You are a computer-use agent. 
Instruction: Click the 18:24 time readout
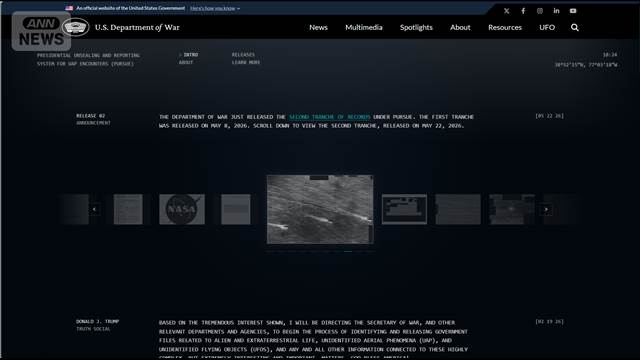pos(610,55)
